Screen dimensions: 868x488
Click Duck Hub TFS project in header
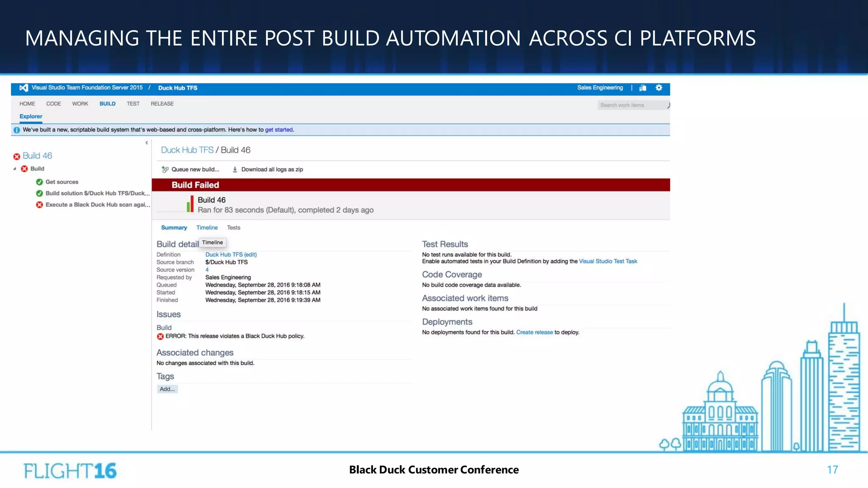point(178,88)
